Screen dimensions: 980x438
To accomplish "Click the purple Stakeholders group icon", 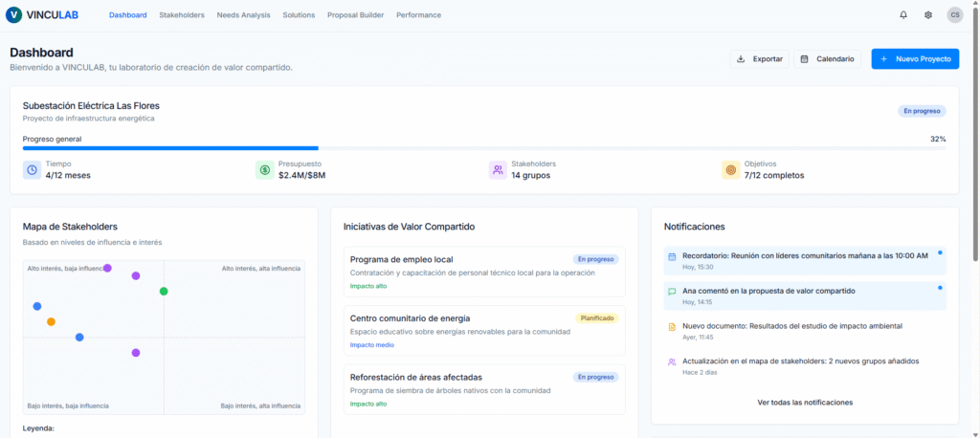I will point(498,170).
